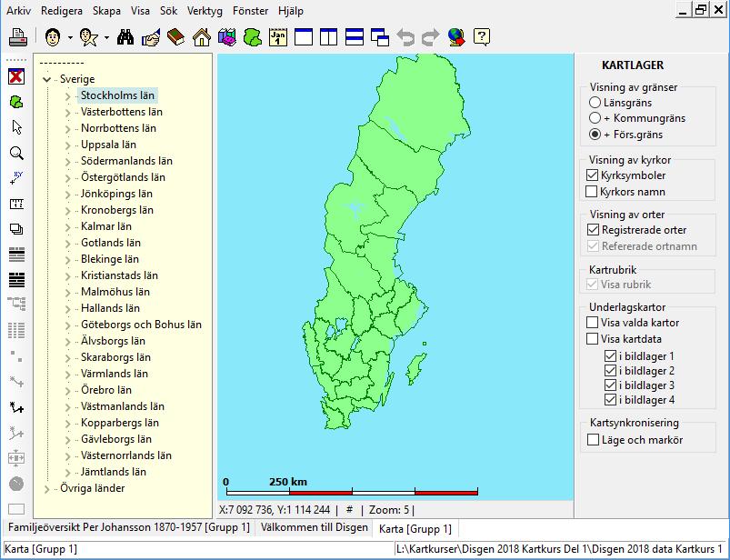Open dropdown arrow next to star person icon
Screen dimensions: 730x560
(x=106, y=37)
